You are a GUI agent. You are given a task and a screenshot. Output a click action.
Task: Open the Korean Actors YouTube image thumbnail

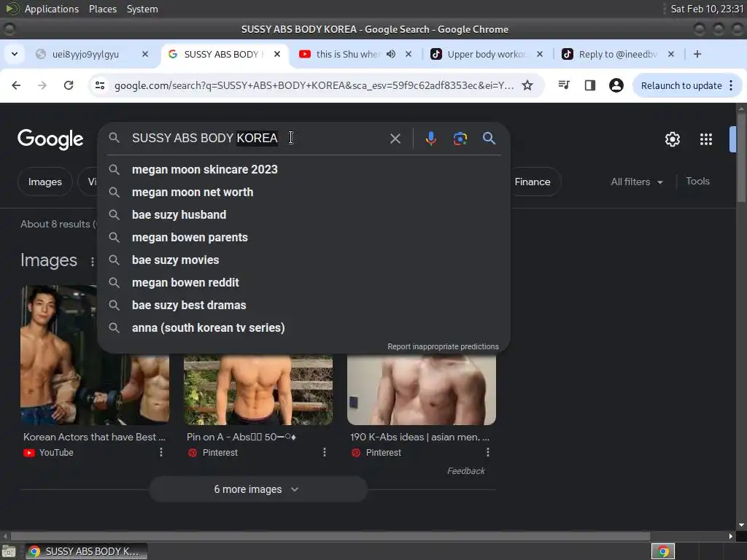coord(95,354)
